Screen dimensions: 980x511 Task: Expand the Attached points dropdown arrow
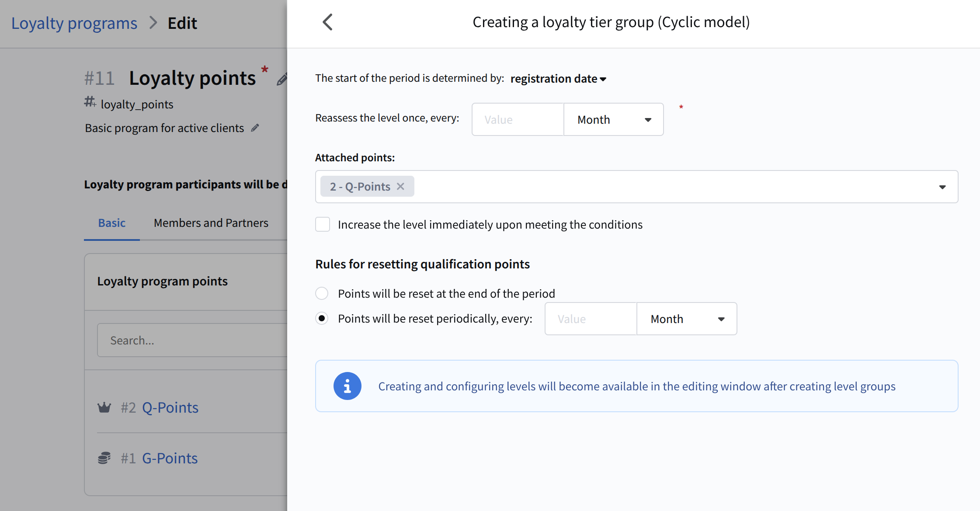point(942,187)
